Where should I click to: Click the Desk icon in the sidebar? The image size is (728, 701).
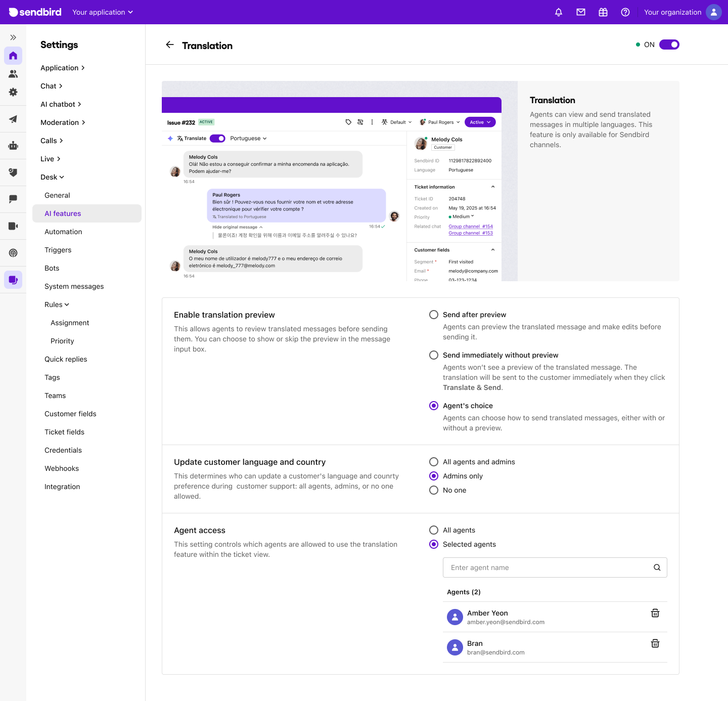coord(13,279)
